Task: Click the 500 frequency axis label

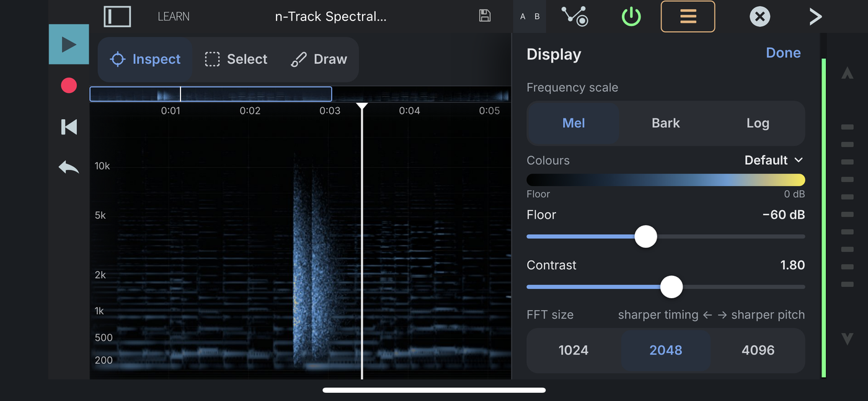Action: (x=104, y=338)
